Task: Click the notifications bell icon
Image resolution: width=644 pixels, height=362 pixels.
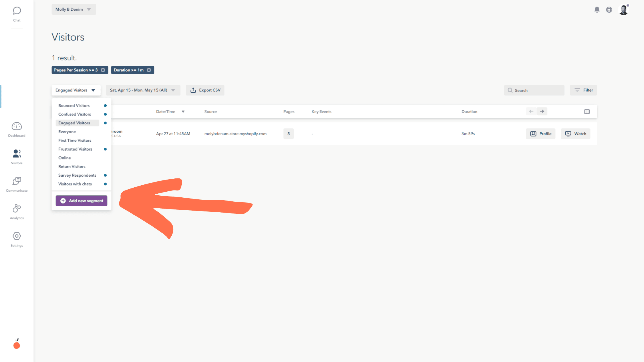Action: point(597,10)
